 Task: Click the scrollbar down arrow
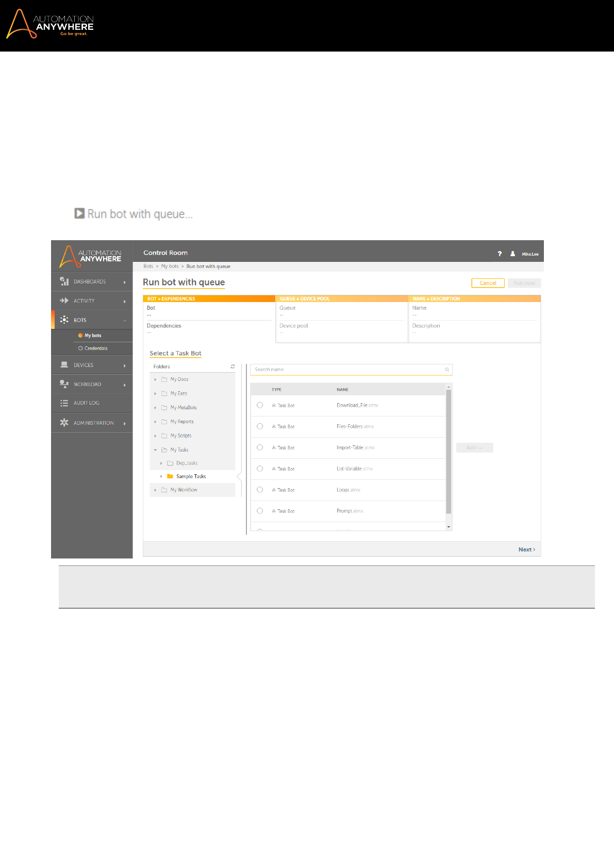pos(449,527)
